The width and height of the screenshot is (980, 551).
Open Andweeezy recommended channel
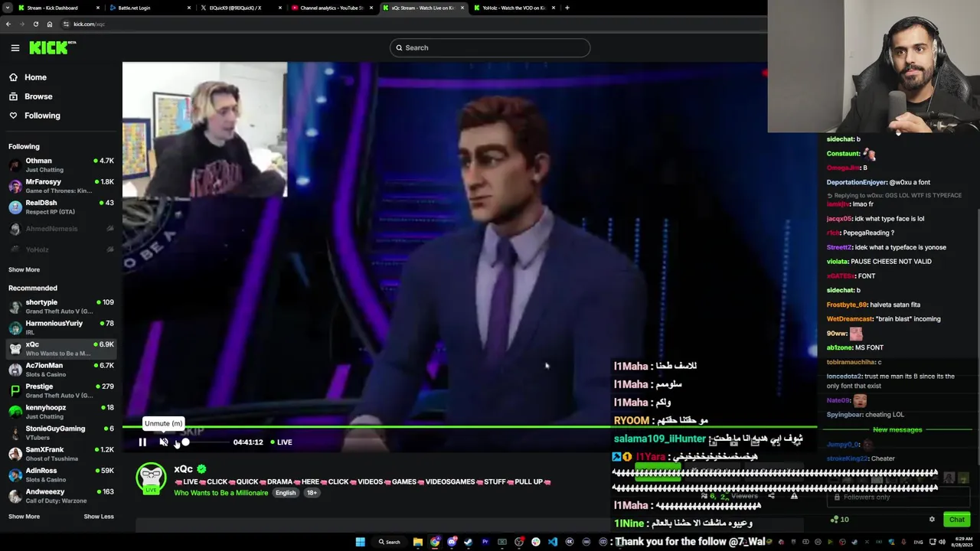(x=61, y=496)
